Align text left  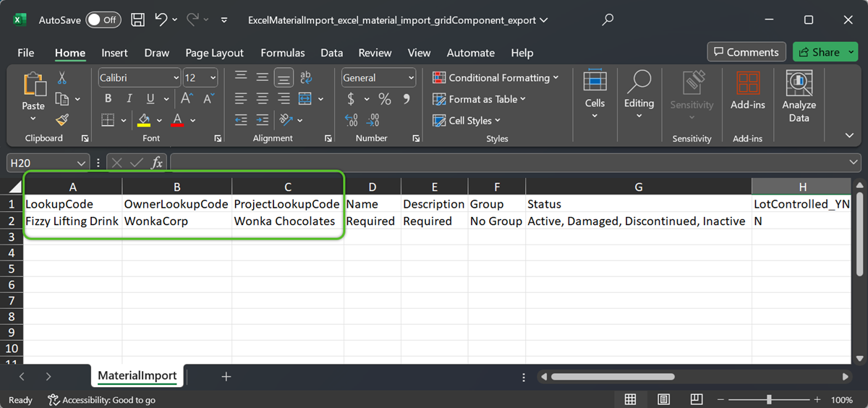[241, 99]
